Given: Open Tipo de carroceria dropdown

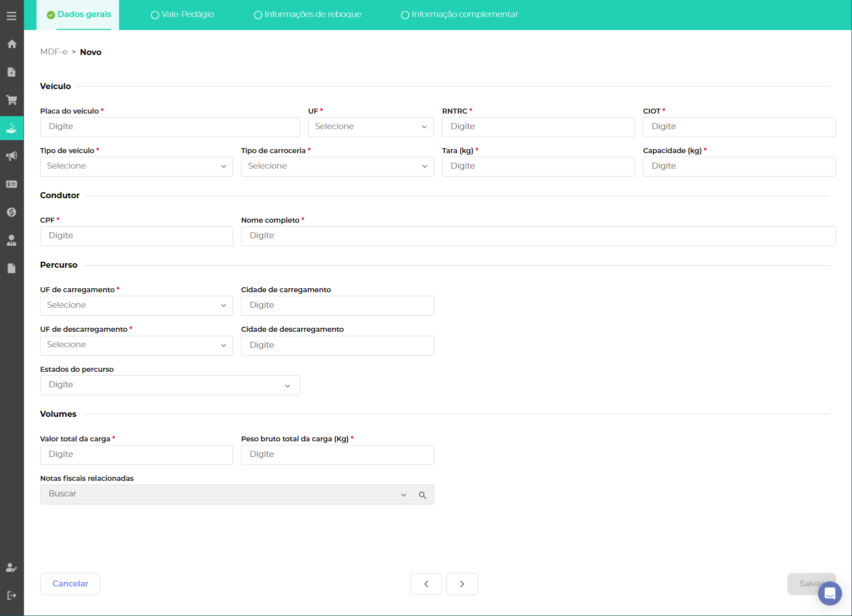Looking at the screenshot, I should (x=337, y=166).
